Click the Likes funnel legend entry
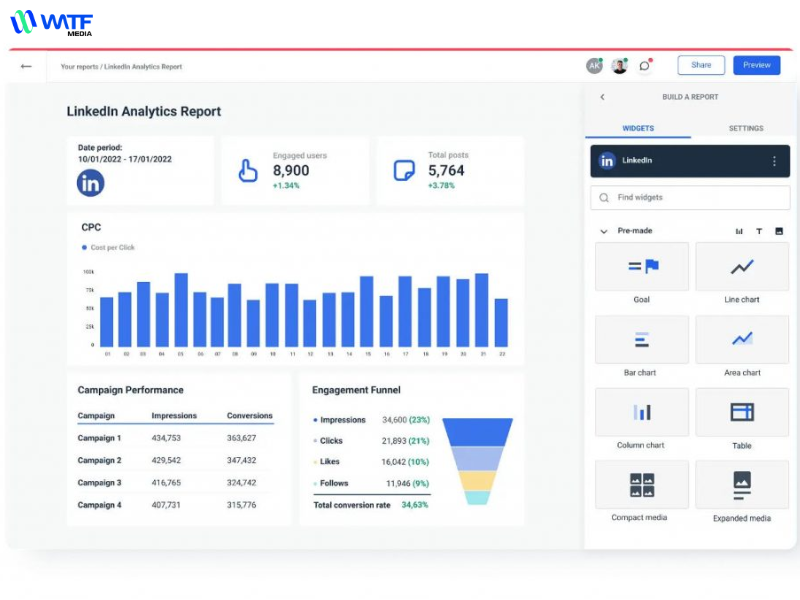The image size is (800, 600). click(326, 462)
